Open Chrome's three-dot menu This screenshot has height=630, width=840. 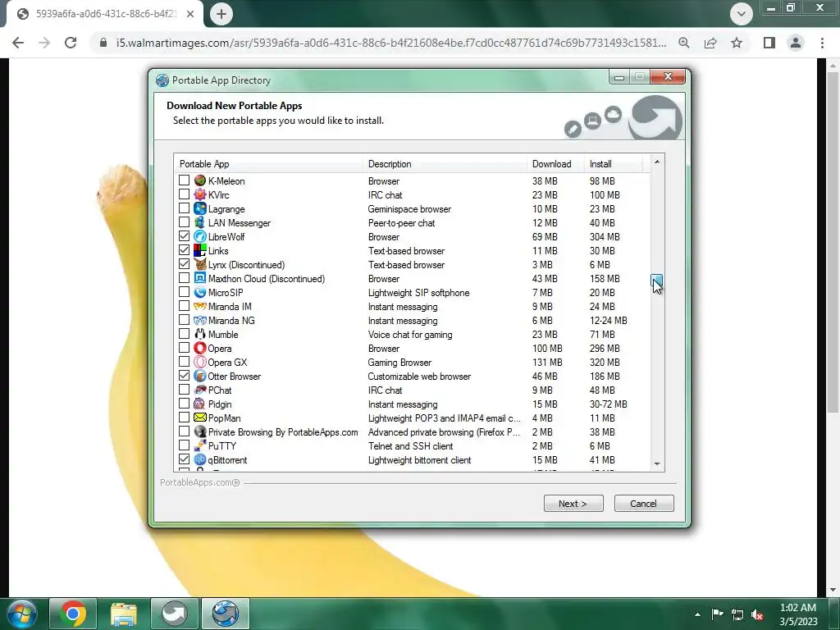[822, 43]
